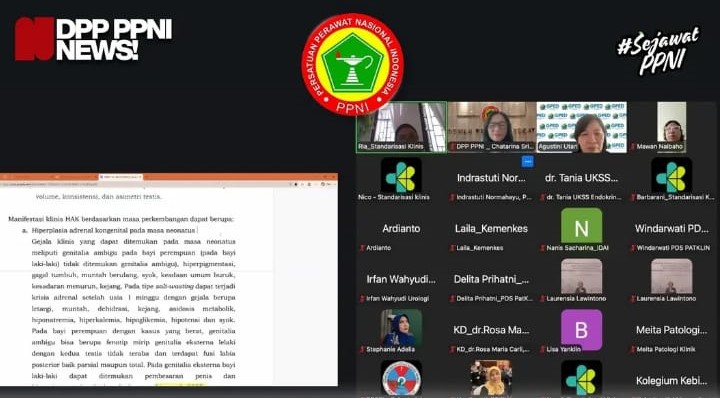Screen dimensions: 720x398
Task: Click Barbarani_Standarisasi flower logo avatar
Action: (671, 176)
